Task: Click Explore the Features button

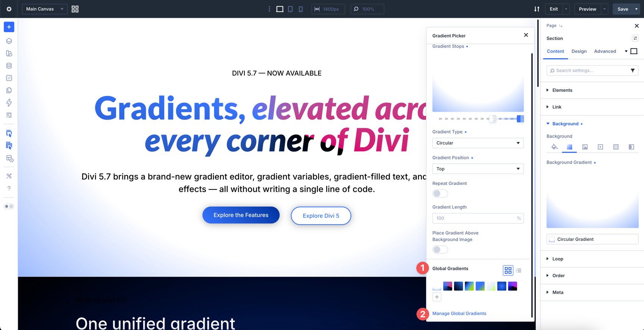Action: point(241,215)
